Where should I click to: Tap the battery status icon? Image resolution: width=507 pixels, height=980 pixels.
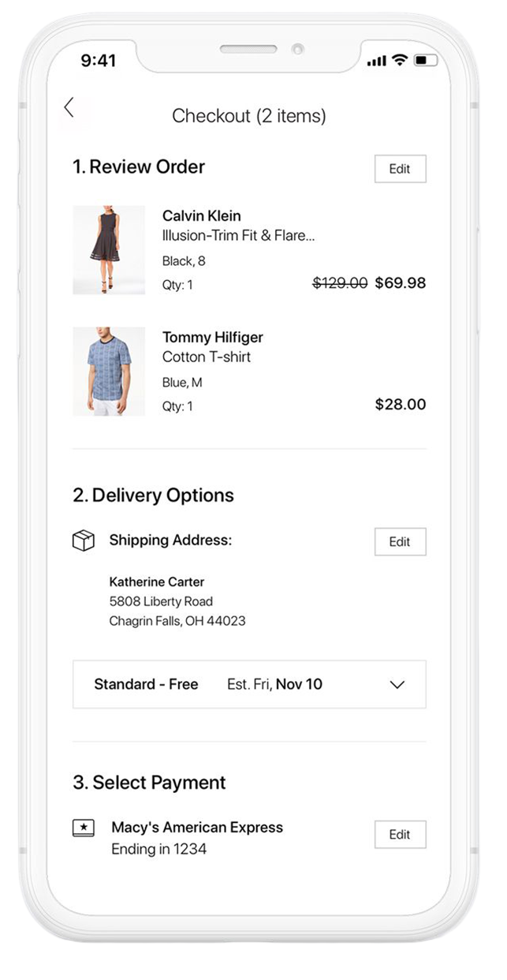point(424,61)
